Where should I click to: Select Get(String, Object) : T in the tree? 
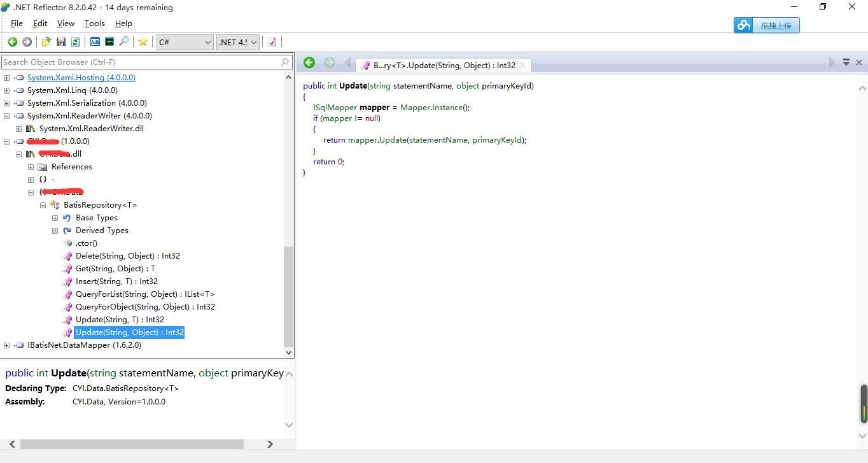(115, 269)
